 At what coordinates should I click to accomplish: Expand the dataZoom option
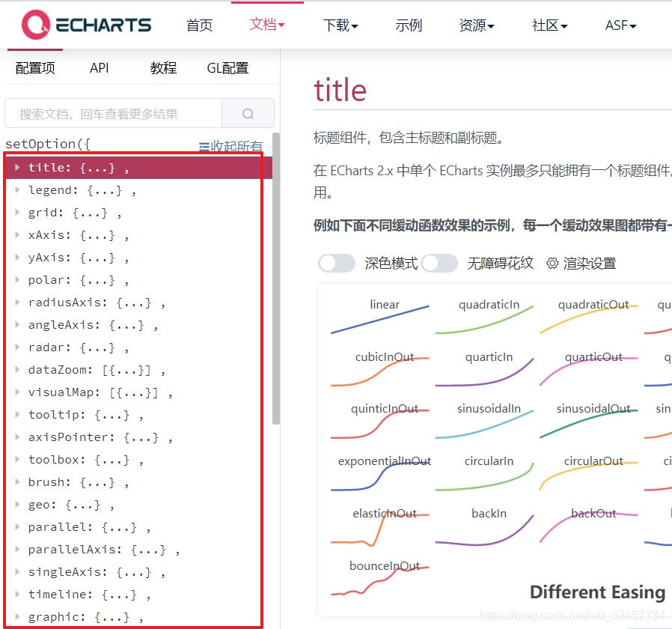coord(18,369)
